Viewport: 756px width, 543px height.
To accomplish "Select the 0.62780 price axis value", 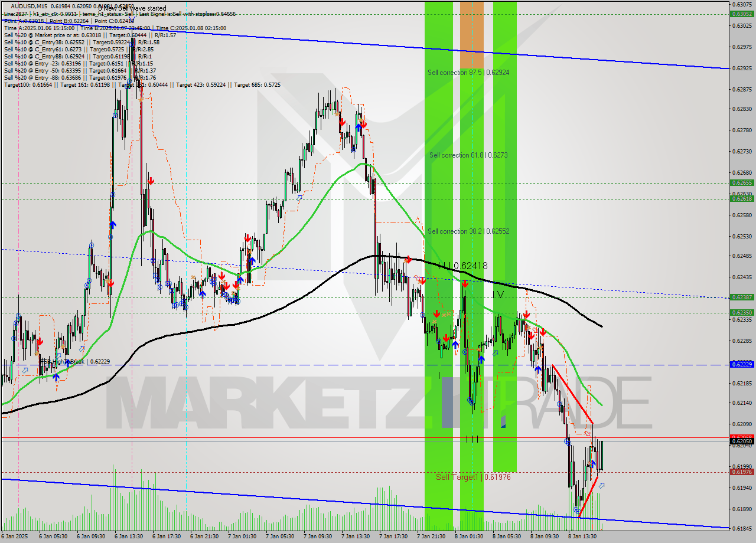I will click(741, 130).
